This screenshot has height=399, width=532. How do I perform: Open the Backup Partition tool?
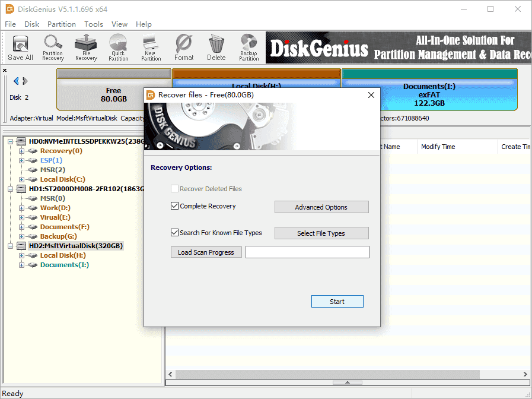249,47
